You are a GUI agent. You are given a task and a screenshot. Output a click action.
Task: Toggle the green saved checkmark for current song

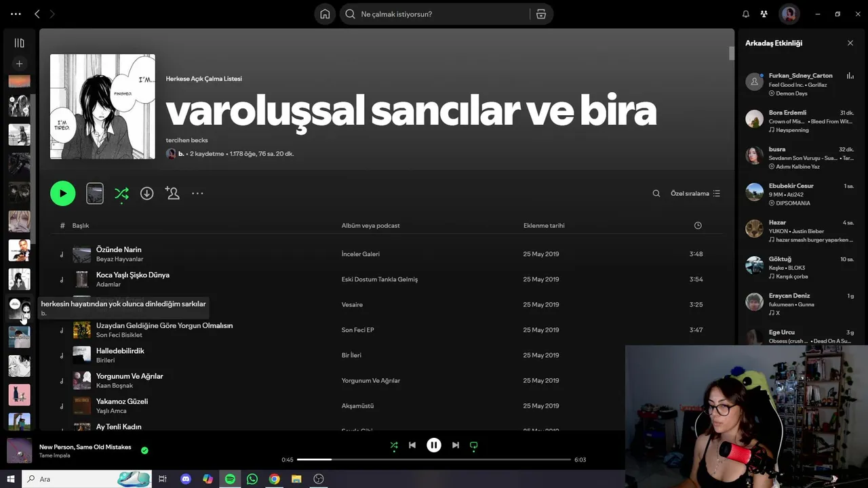pyautogui.click(x=144, y=450)
